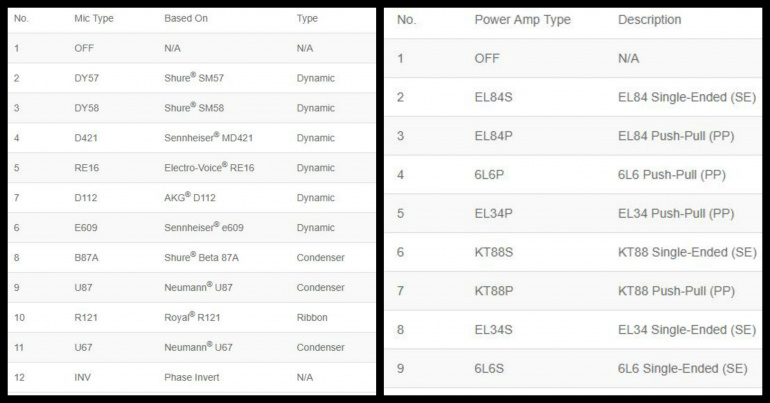
Task: Click the "Ribbon" type cell
Action: [x=313, y=318]
